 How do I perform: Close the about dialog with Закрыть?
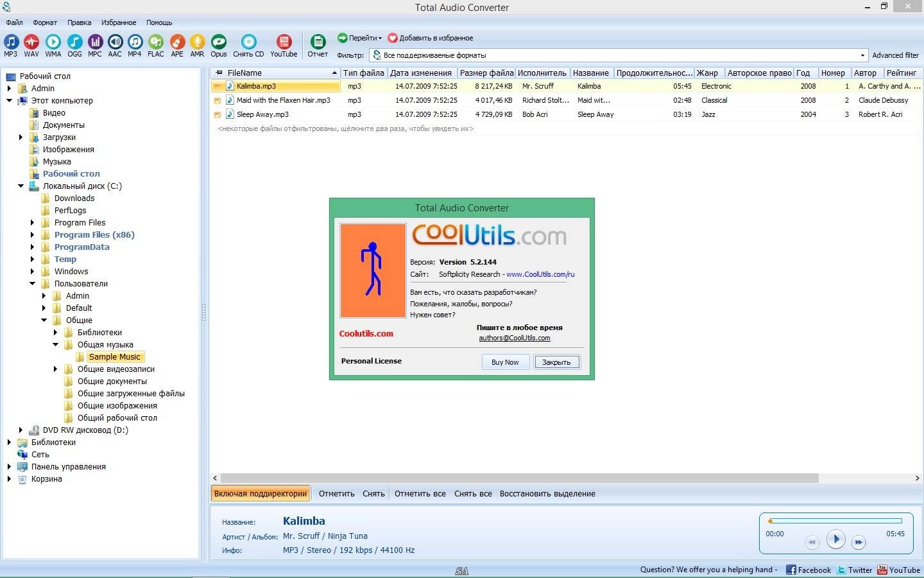(556, 362)
